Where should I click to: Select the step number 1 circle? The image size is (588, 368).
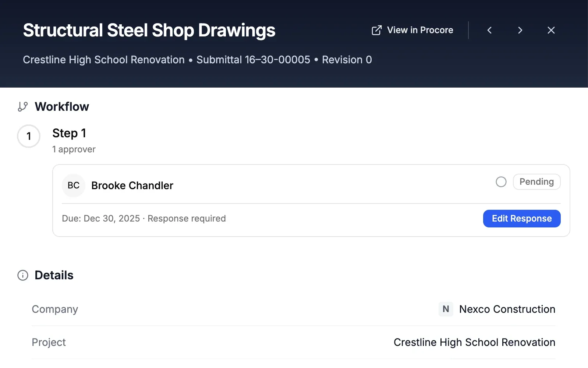[x=29, y=136]
